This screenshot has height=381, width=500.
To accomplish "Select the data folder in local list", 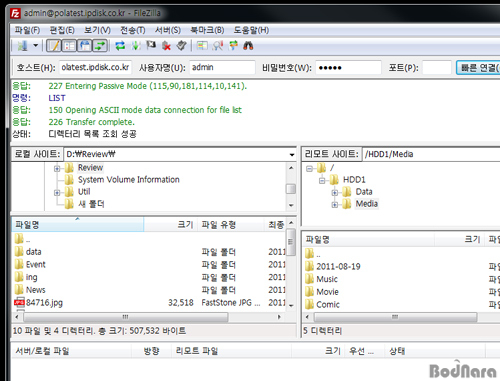I will [x=33, y=252].
